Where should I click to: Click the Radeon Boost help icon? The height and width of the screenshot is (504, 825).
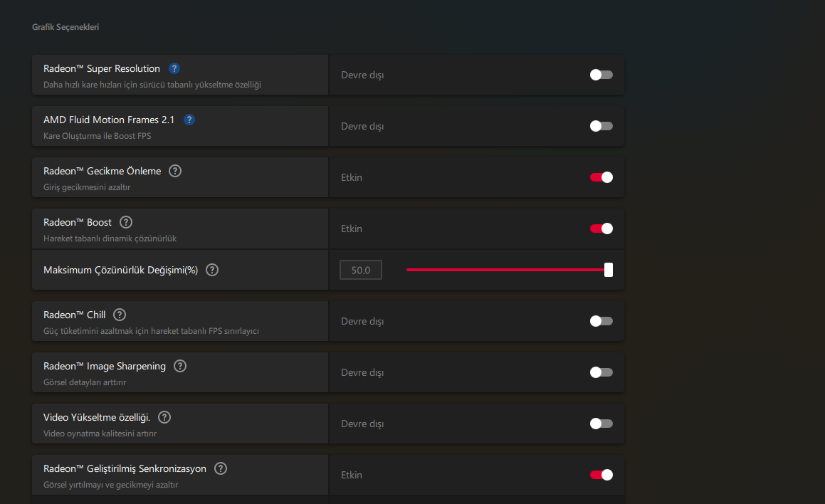pyautogui.click(x=126, y=222)
